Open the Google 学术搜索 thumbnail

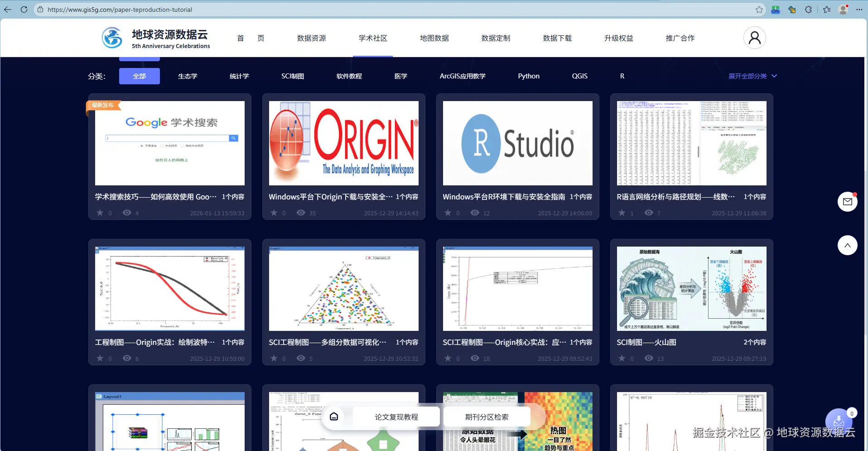170,143
